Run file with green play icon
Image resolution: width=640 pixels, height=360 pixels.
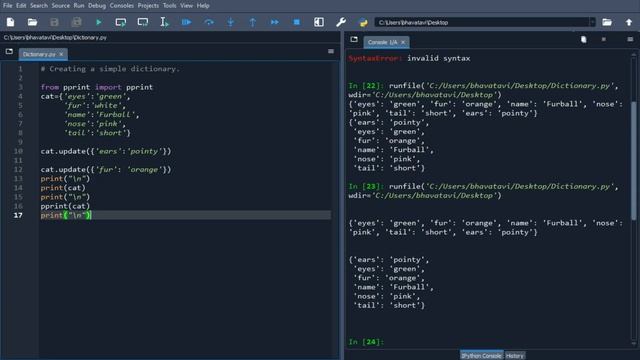(98, 22)
